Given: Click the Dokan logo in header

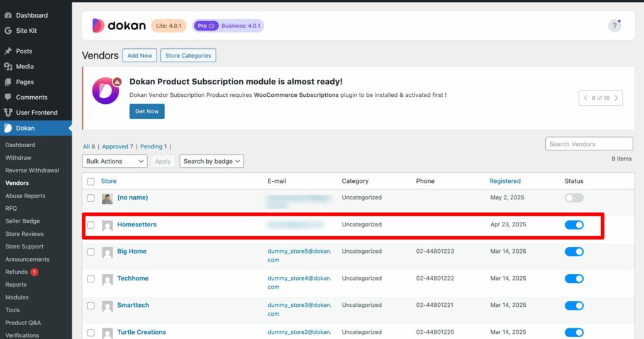Looking at the screenshot, I should pos(119,26).
